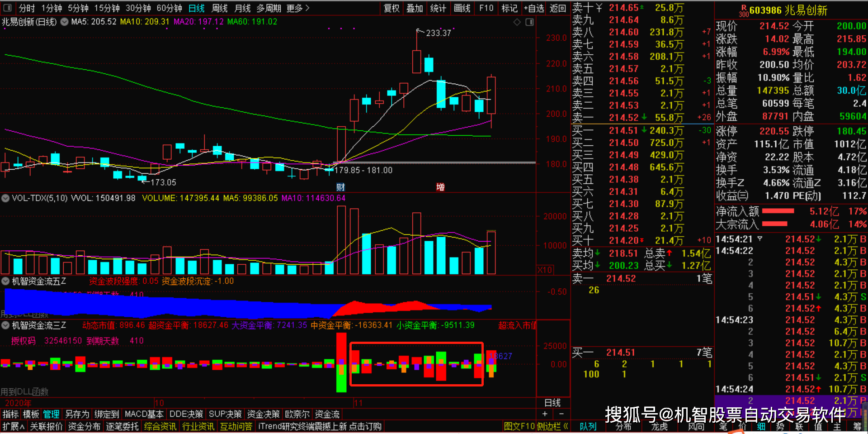
Task: Add stock with +自选 button
Action: pos(534,8)
